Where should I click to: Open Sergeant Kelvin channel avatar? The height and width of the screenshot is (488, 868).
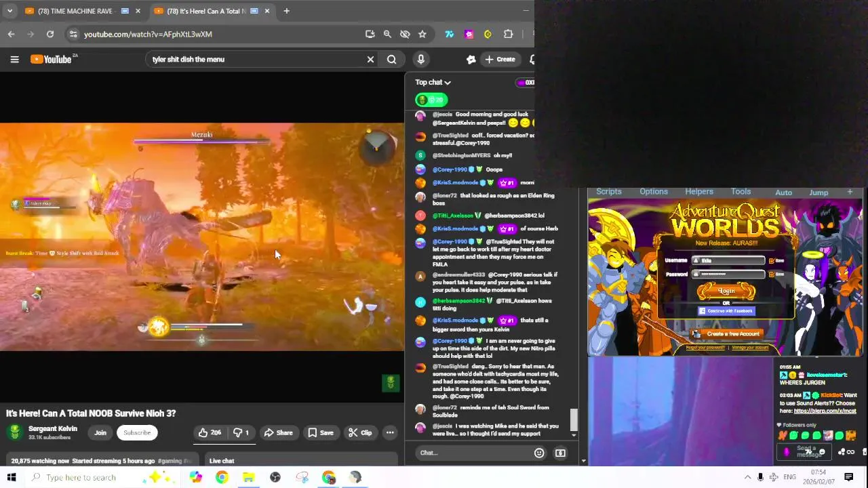click(14, 432)
